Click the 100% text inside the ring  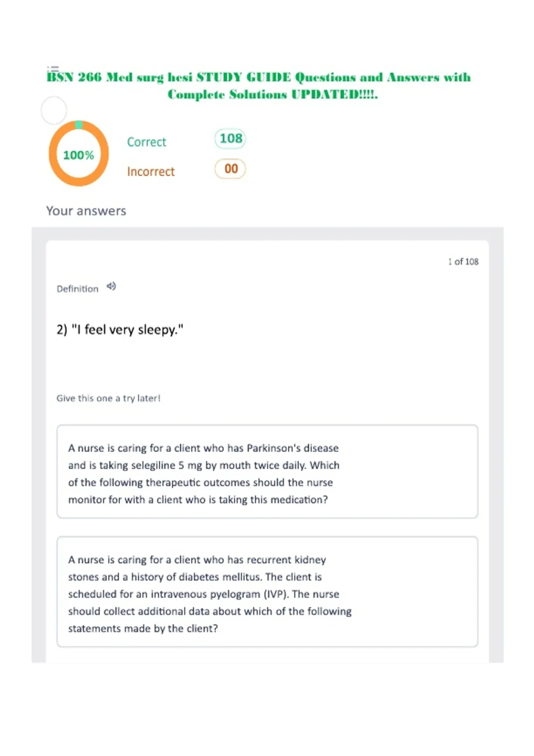tap(79, 155)
